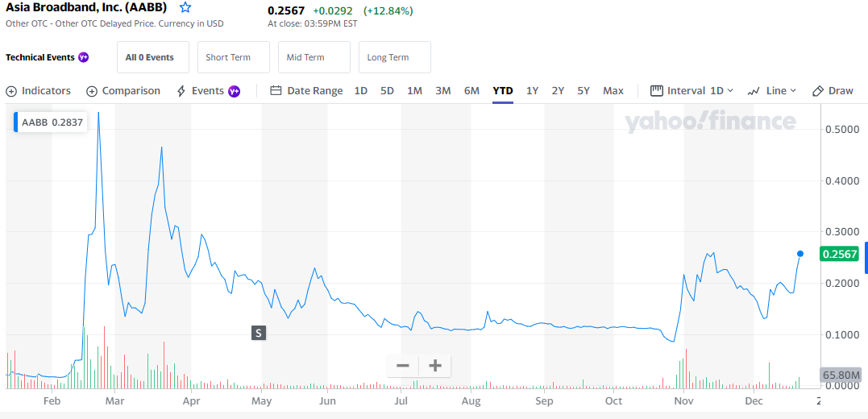Zoom in with the plus button
The height and width of the screenshot is (419, 868).
pos(435,366)
